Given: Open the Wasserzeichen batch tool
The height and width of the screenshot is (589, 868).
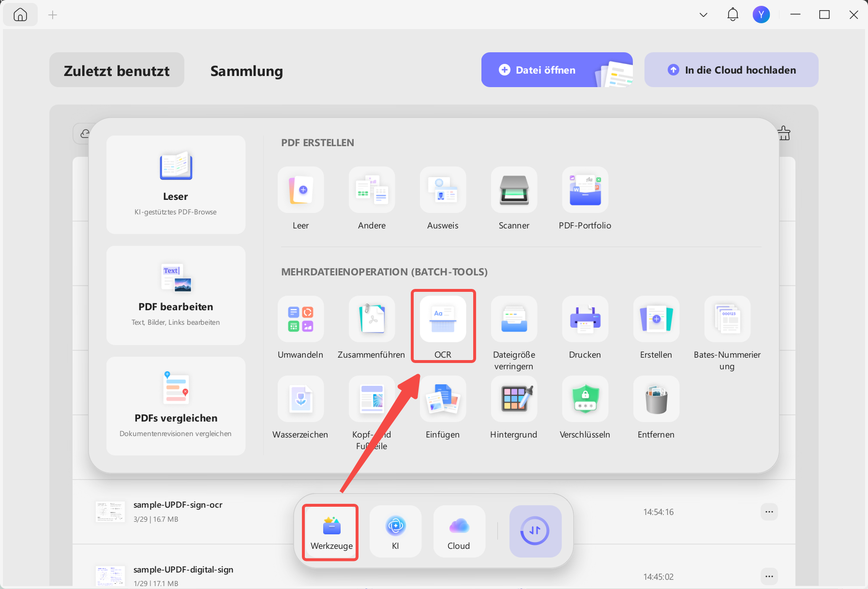Looking at the screenshot, I should [300, 399].
